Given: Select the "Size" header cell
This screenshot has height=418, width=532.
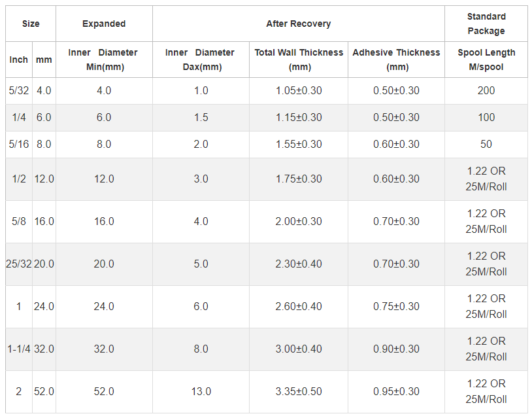Looking at the screenshot, I should pyautogui.click(x=31, y=24).
